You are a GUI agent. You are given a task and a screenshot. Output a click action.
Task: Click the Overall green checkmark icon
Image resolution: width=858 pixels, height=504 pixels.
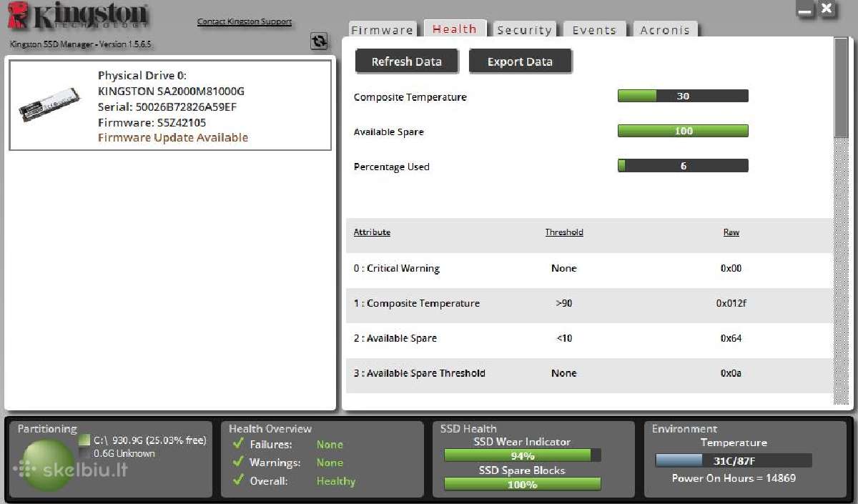238,481
